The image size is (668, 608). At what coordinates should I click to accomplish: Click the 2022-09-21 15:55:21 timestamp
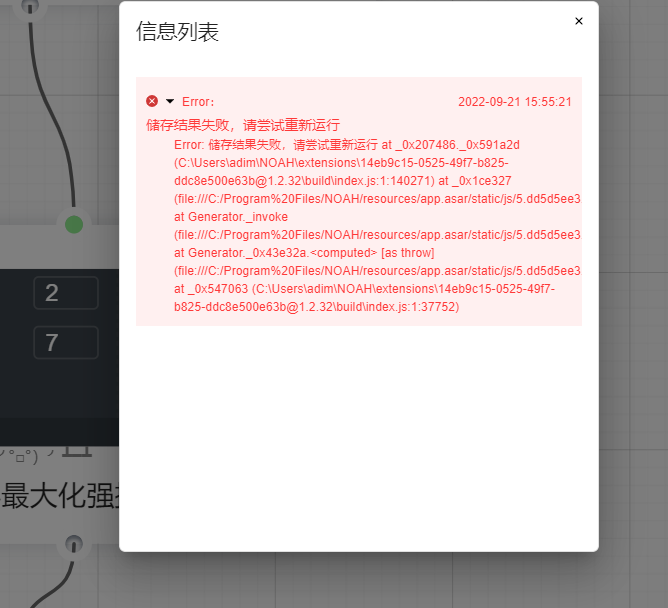[514, 102]
